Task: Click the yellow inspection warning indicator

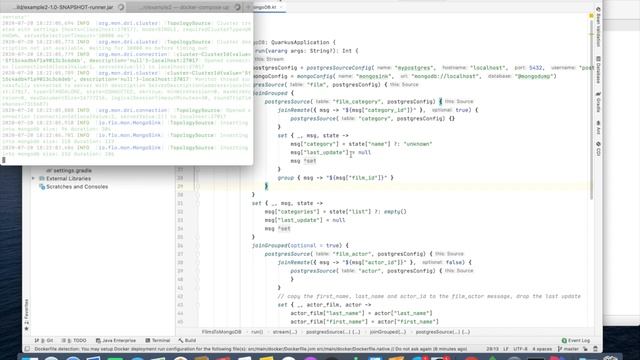Action: pyautogui.click(x=591, y=16)
